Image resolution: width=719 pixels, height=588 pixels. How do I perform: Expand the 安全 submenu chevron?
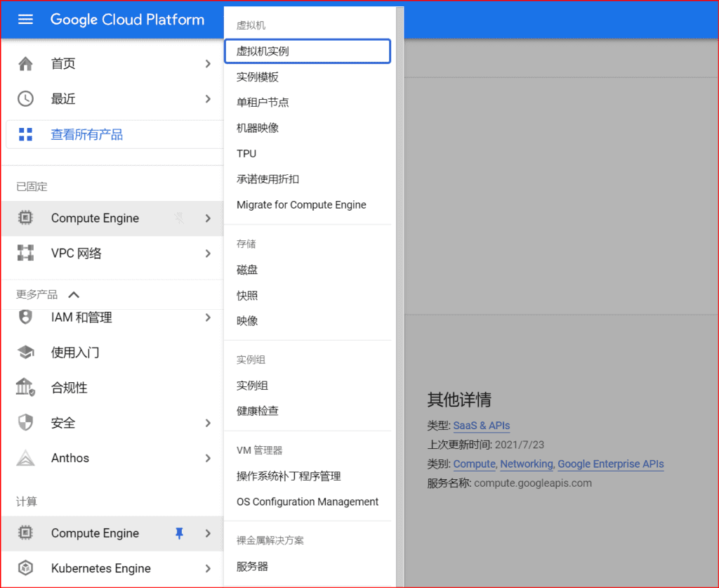coord(209,422)
